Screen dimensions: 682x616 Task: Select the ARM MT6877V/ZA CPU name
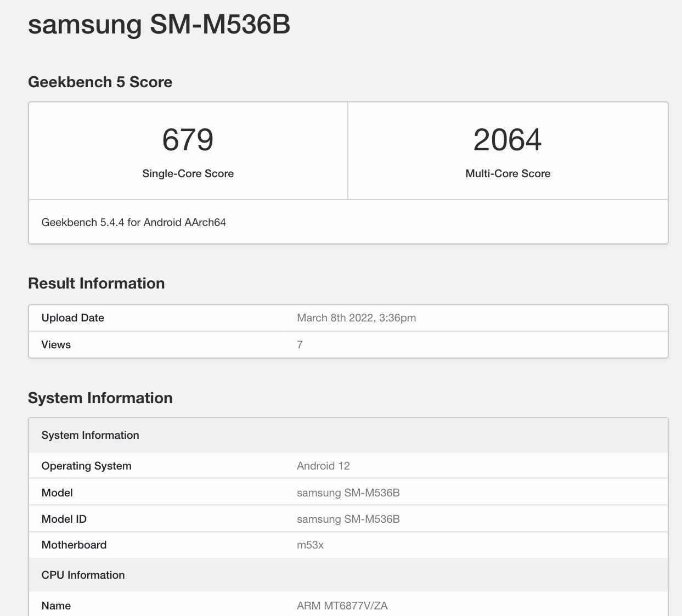342,606
